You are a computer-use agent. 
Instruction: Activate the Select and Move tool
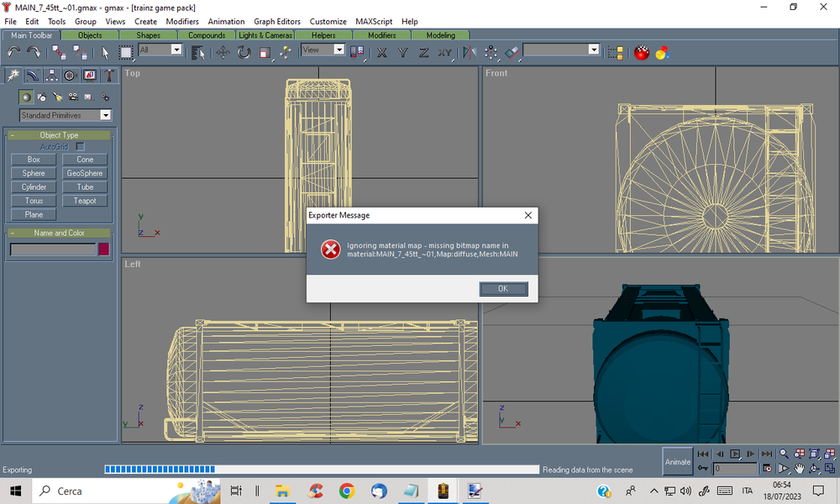point(223,52)
